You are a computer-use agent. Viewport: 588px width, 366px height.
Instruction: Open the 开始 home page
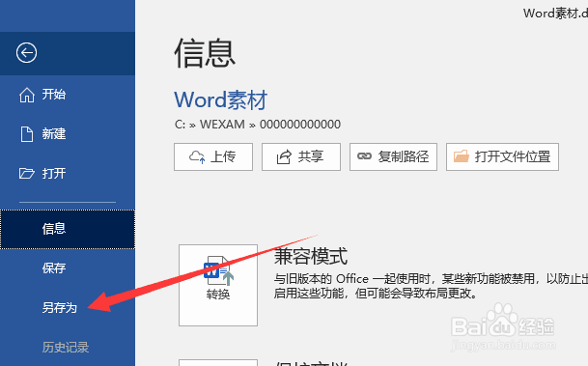point(68,94)
